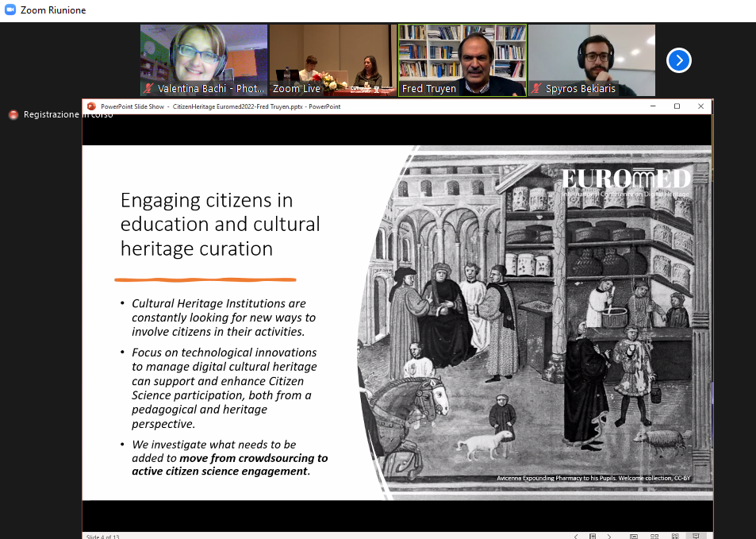Show next participants with the blue arrow

pyautogui.click(x=679, y=60)
